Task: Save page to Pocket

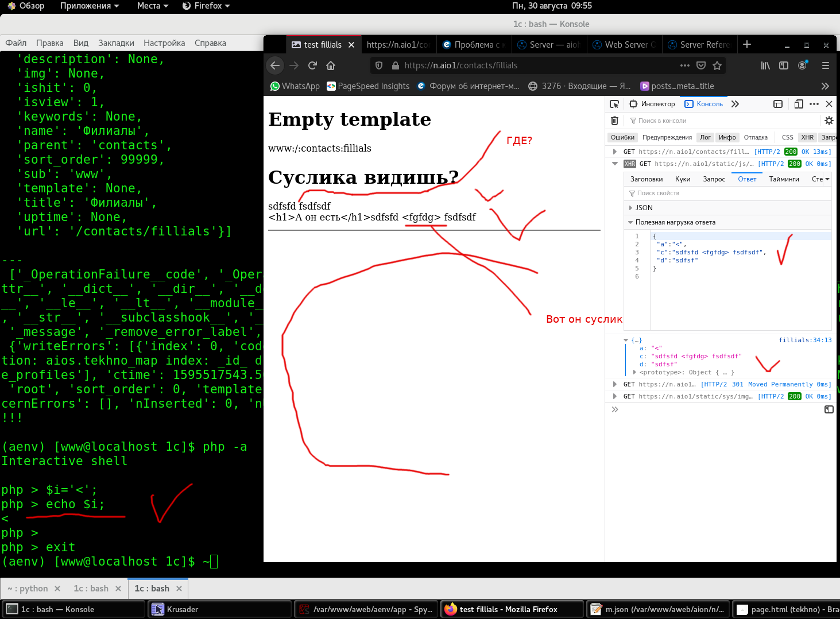Action: 701,65
